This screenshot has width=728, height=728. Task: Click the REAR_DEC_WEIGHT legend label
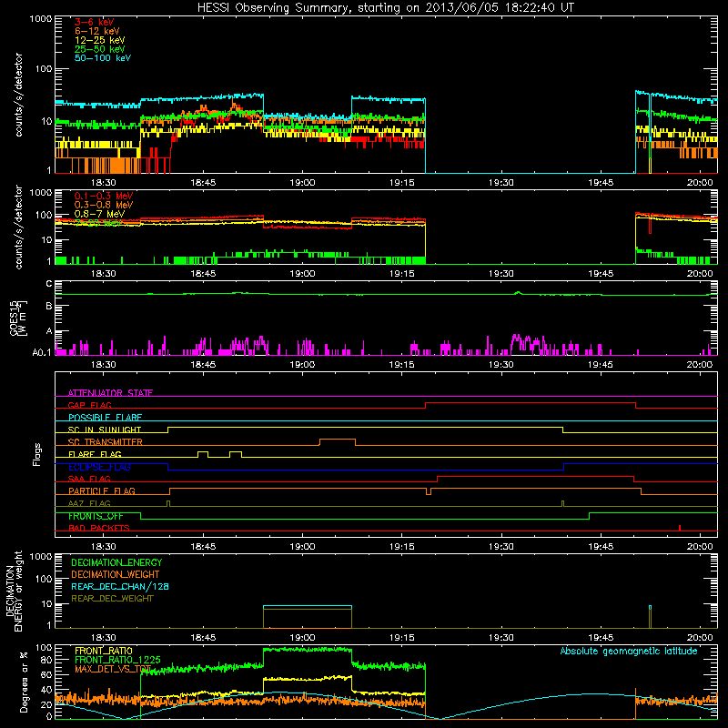112,599
